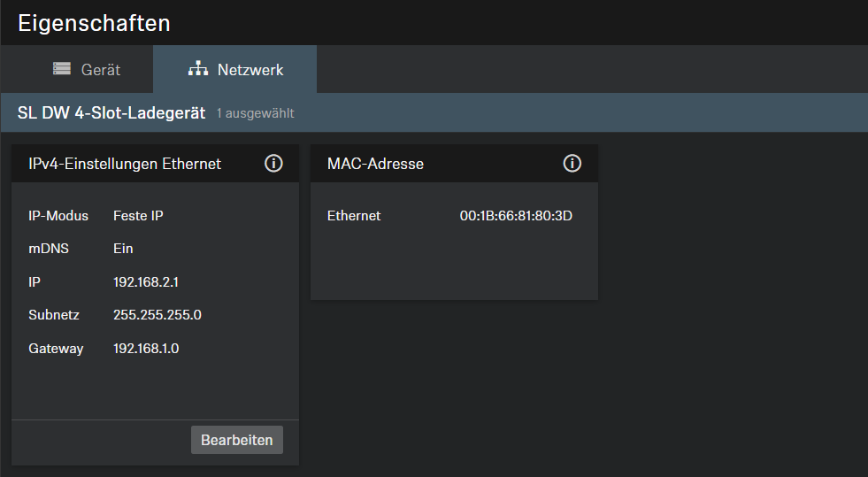The height and width of the screenshot is (477, 868).
Task: Click the IP-Modus value Feste IP
Action: coord(138,215)
